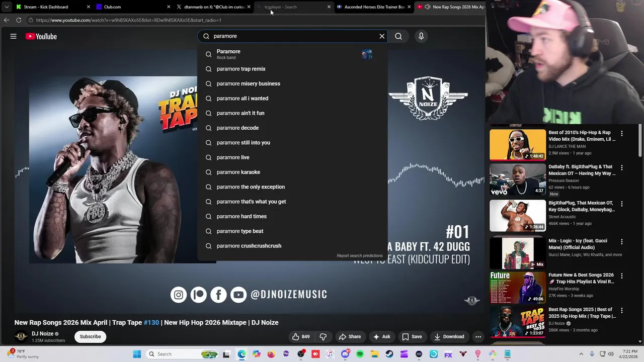Dislike the video with thumbs down
Image resolution: width=644 pixels, height=362 pixels.
323,337
